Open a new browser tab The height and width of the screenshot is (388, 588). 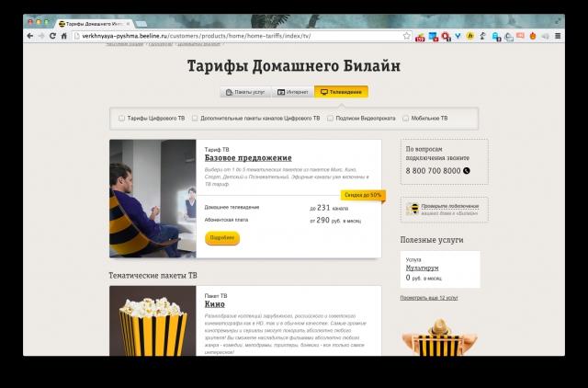pos(141,24)
